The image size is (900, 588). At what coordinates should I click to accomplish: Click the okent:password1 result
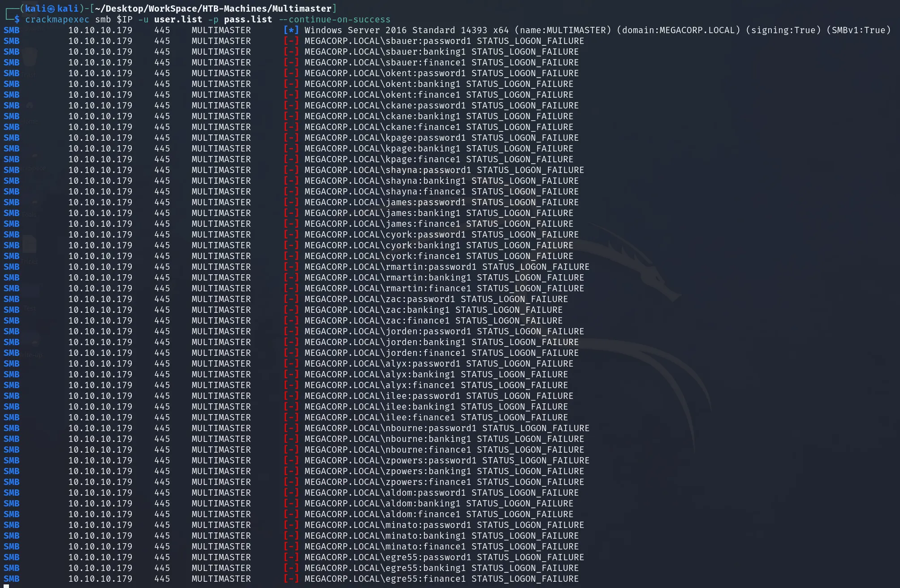[x=441, y=73]
